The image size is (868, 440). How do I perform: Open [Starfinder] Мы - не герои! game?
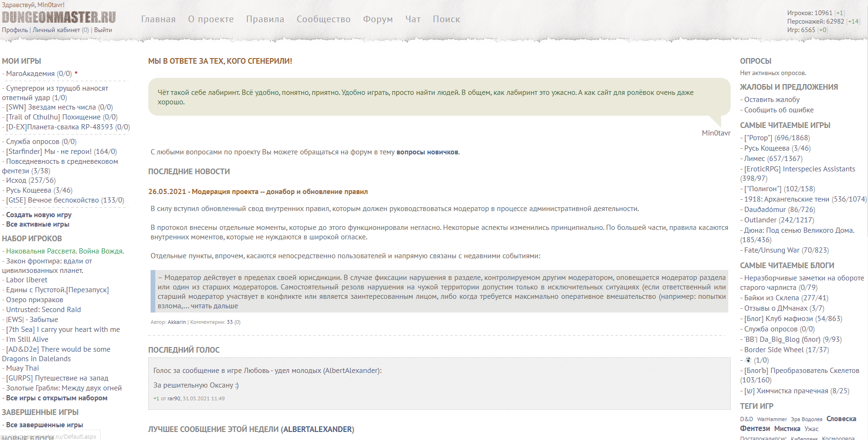pyautogui.click(x=61, y=152)
